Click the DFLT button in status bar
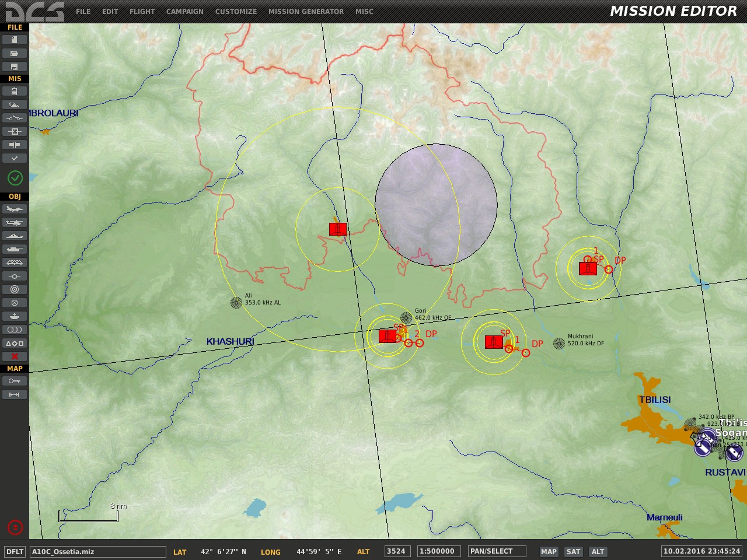Image resolution: width=747 pixels, height=560 pixels. (x=15, y=551)
